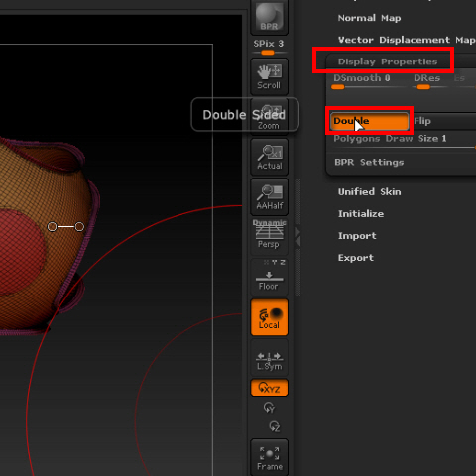The width and height of the screenshot is (476, 476).
Task: Expand the Normal Map subpalette
Action: tap(369, 18)
